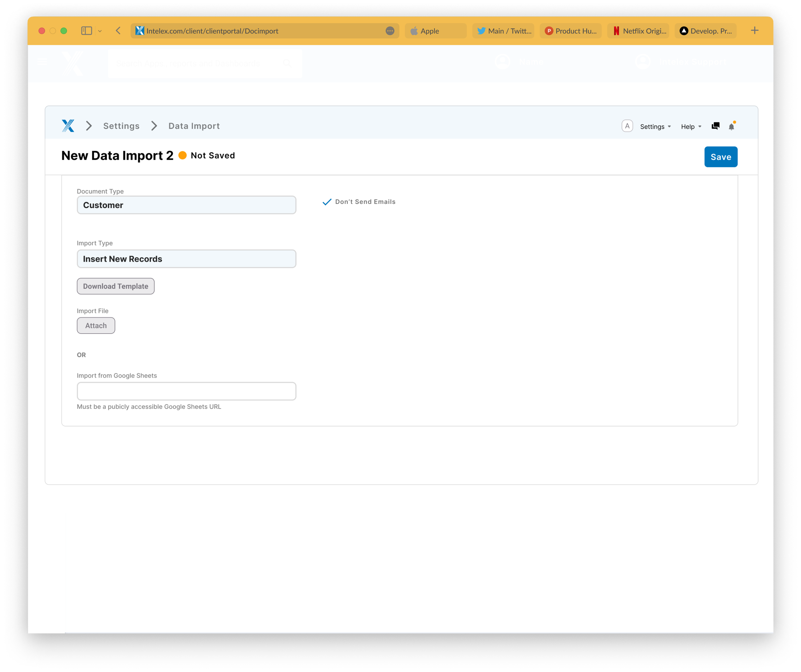
Task: Expand the Document Type dropdown
Action: (x=186, y=205)
